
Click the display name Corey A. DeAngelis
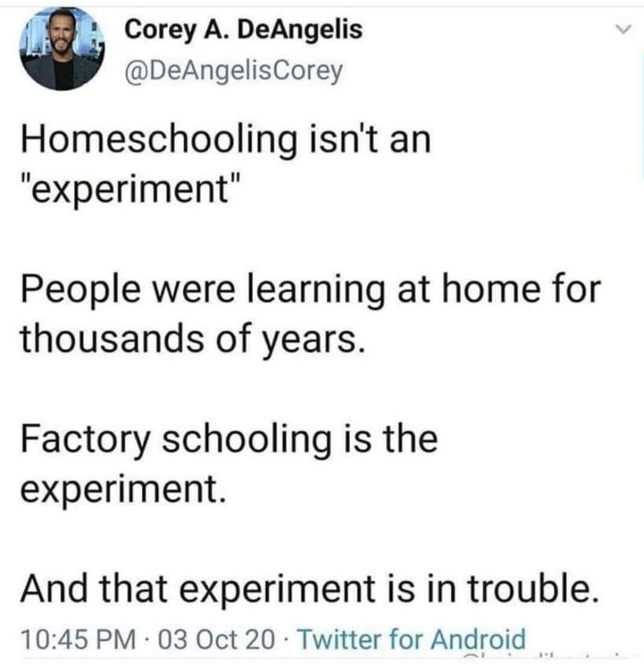[244, 29]
